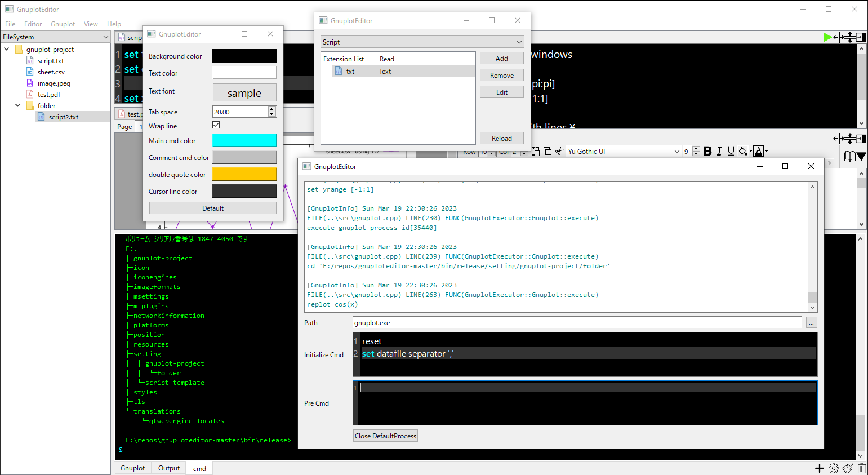Switch to the Output tab
868x475 pixels.
coord(169,468)
